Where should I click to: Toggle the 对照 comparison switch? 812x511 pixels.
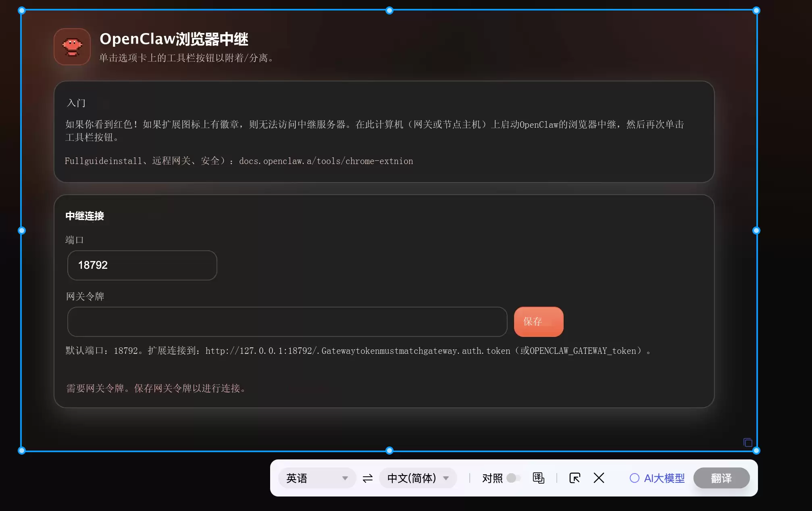click(514, 478)
